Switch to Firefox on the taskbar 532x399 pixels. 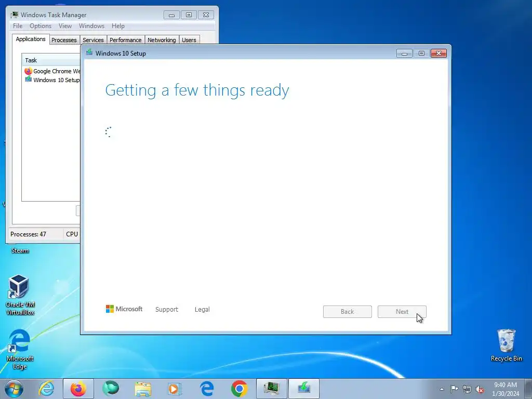[x=78, y=389]
